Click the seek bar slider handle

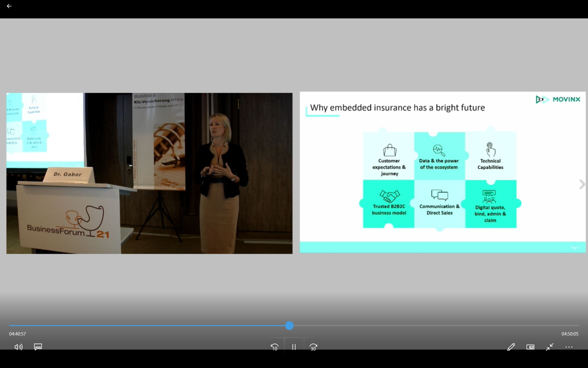click(289, 326)
